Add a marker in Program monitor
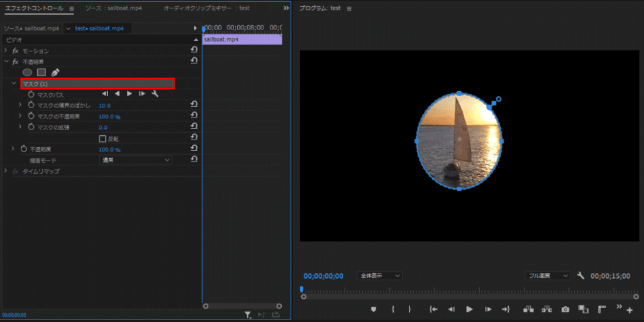 pyautogui.click(x=373, y=309)
